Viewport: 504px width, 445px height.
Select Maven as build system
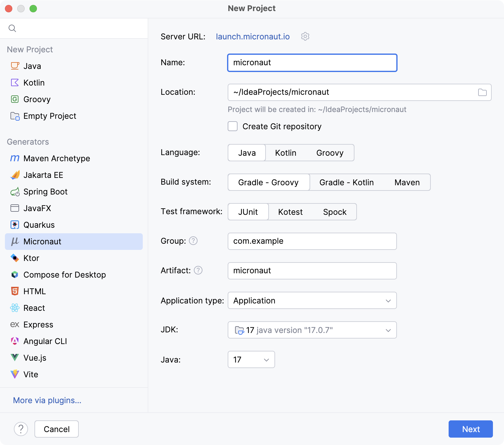click(407, 182)
